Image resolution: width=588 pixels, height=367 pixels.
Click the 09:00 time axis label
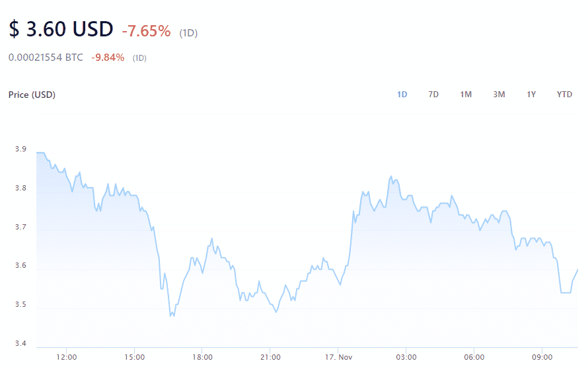(x=542, y=357)
